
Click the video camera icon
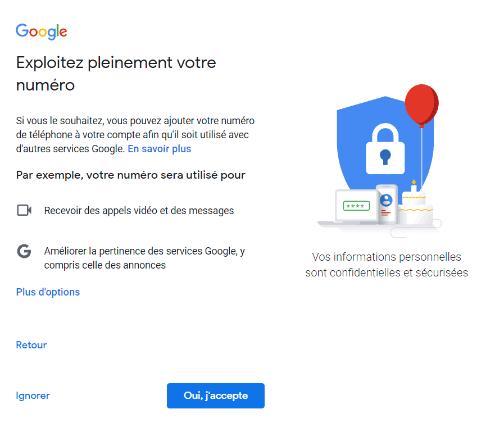tap(24, 211)
